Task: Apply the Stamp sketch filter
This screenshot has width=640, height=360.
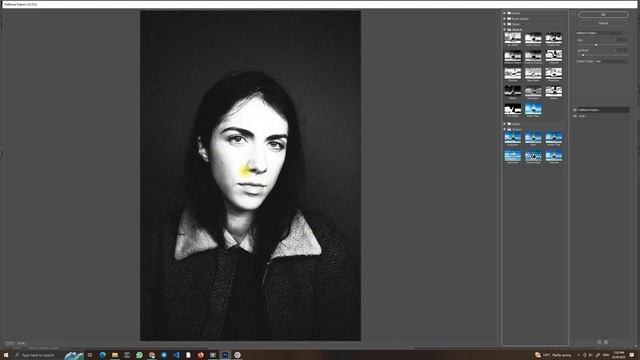Action: click(553, 91)
